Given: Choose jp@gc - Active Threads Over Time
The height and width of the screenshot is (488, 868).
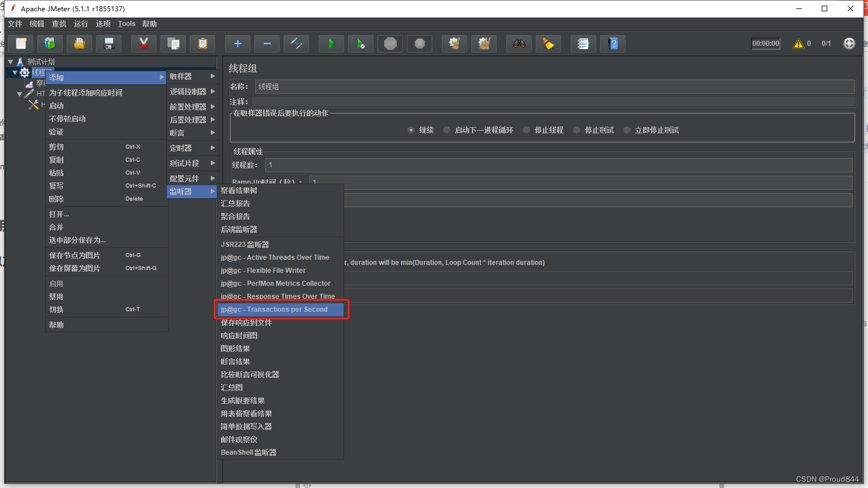Looking at the screenshot, I should 281,258.
